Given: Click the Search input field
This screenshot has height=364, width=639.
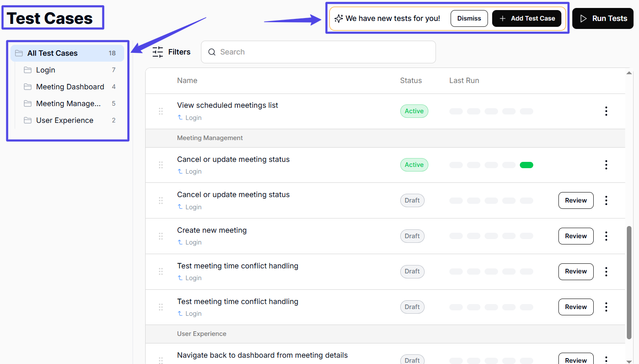Looking at the screenshot, I should (323, 52).
